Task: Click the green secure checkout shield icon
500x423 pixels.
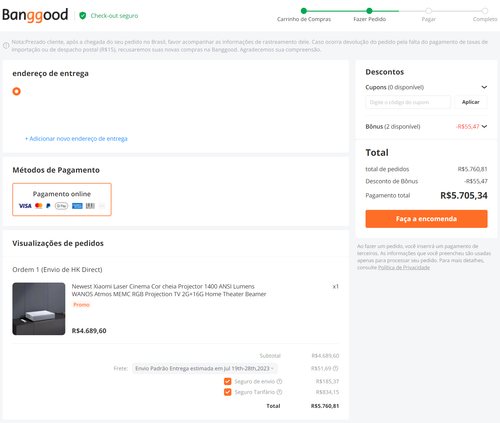Action: click(83, 16)
